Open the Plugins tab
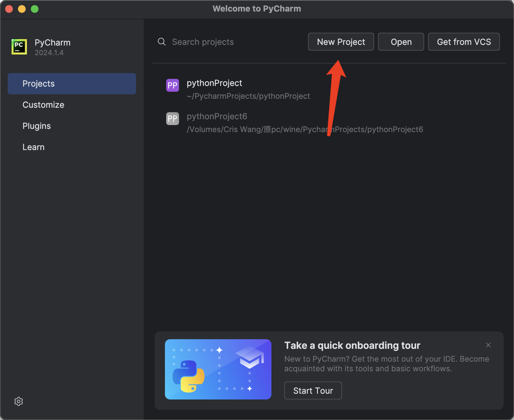 [72, 126]
